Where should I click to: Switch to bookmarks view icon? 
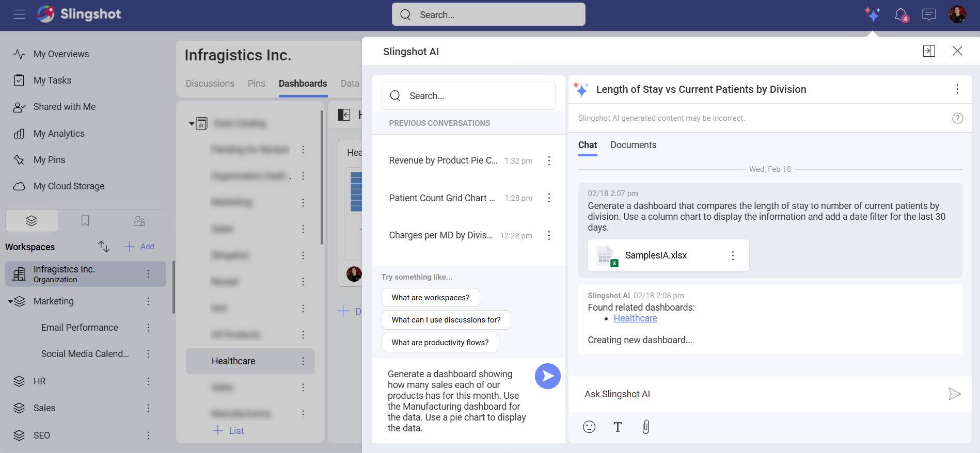tap(85, 221)
